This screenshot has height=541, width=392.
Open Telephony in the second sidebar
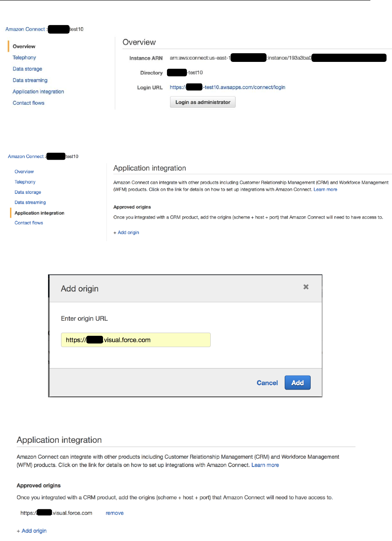click(25, 182)
